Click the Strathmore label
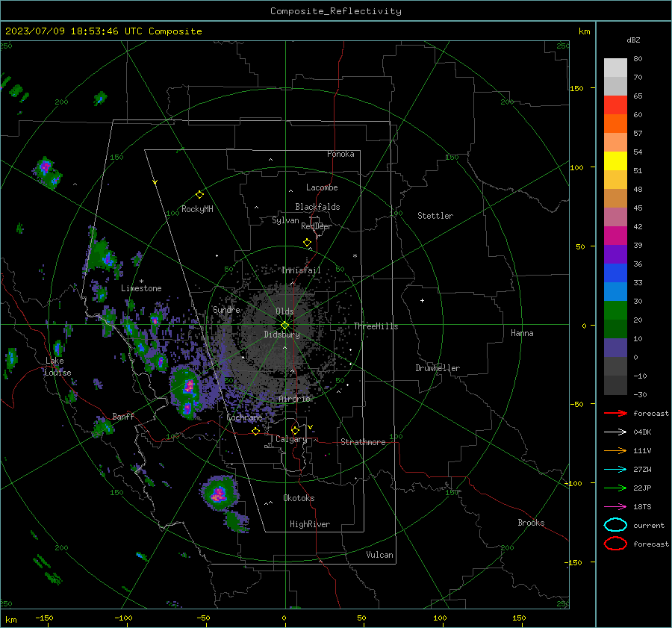 pos(363,442)
